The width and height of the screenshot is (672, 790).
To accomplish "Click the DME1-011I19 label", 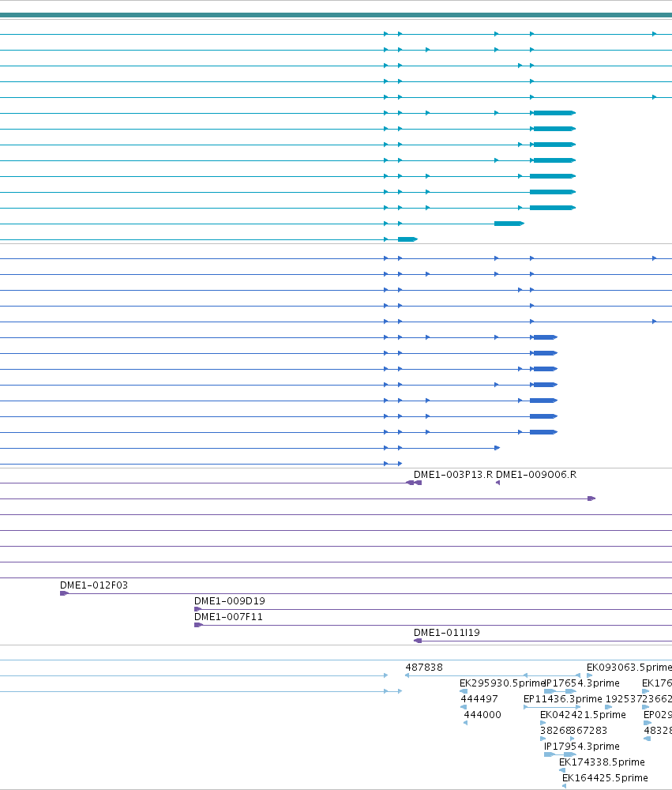I will coord(446,632).
